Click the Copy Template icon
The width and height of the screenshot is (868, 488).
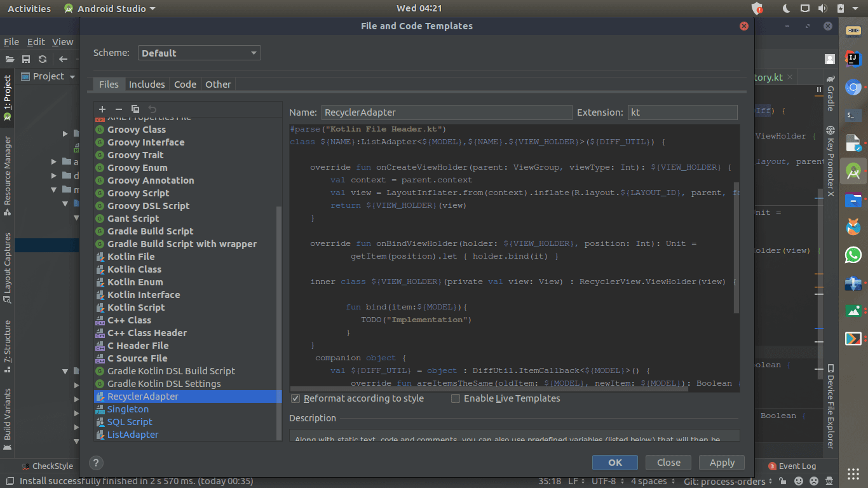135,109
